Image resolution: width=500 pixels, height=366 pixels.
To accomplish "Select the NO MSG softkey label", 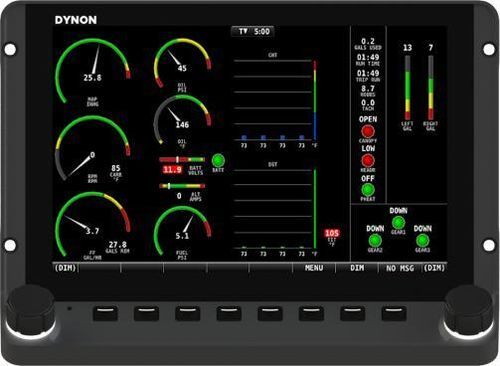I will [x=400, y=268].
